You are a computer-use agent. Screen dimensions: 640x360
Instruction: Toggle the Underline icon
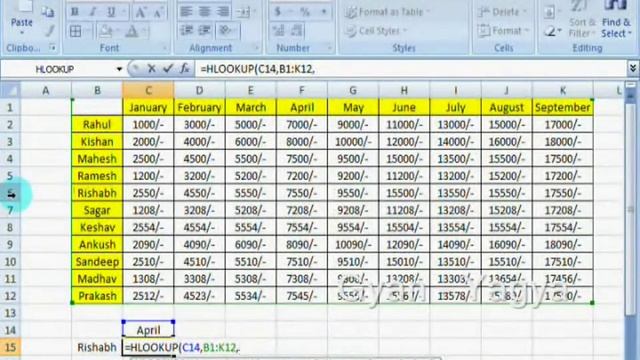coord(111,12)
